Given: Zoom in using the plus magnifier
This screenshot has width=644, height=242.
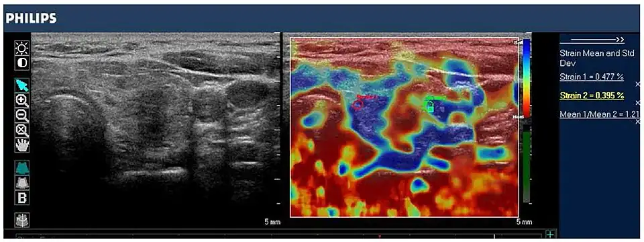Looking at the screenshot, I should click(21, 100).
